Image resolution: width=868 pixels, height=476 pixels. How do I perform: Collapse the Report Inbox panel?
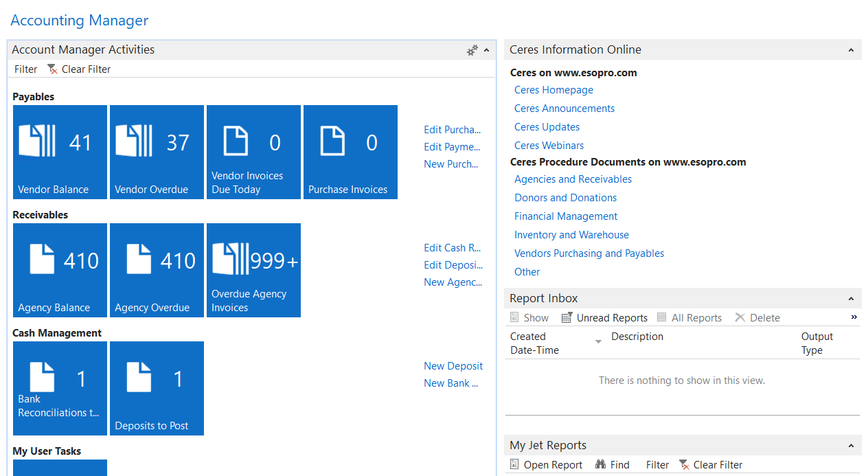click(851, 299)
